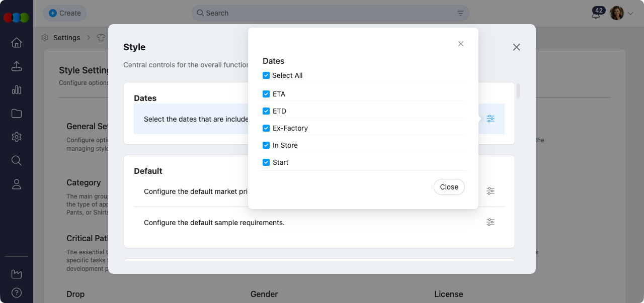
Task: Open the Help question-mark icon
Action: 16,292
